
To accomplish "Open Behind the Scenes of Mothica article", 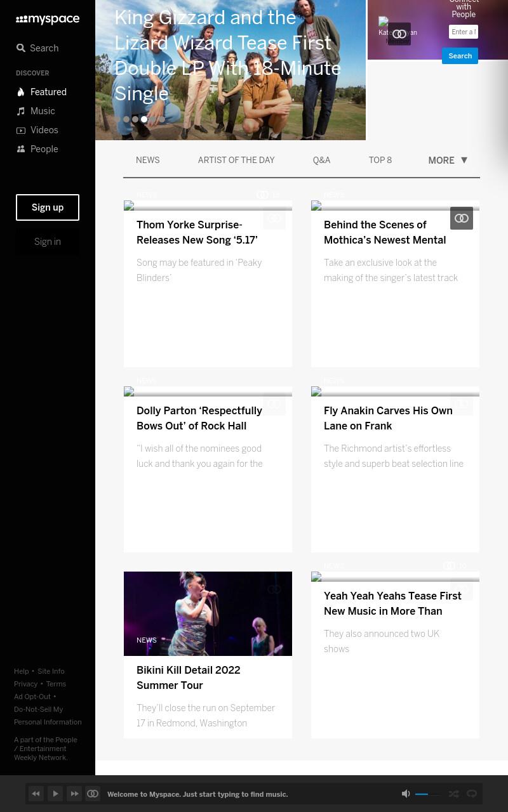I will pyautogui.click(x=385, y=233).
